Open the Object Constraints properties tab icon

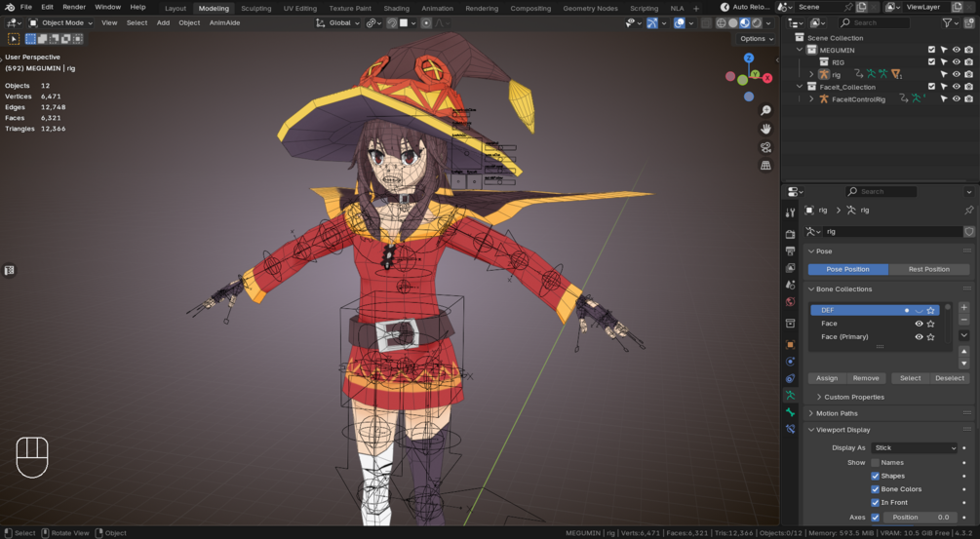pyautogui.click(x=790, y=378)
